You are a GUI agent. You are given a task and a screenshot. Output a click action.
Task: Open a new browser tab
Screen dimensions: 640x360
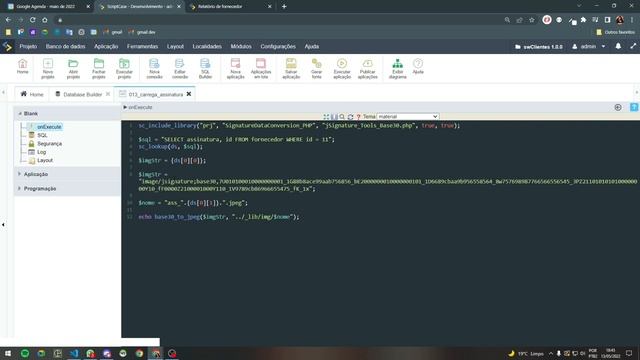point(284,6)
